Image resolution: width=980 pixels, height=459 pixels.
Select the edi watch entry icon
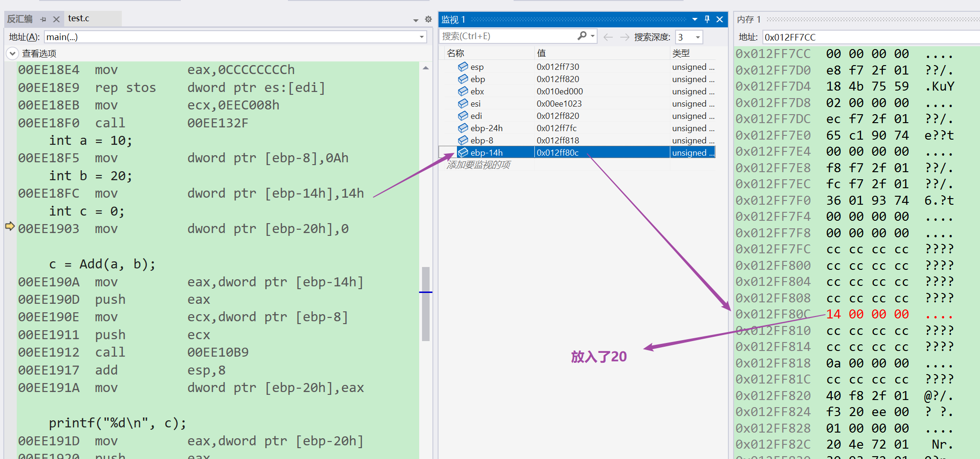(x=463, y=116)
